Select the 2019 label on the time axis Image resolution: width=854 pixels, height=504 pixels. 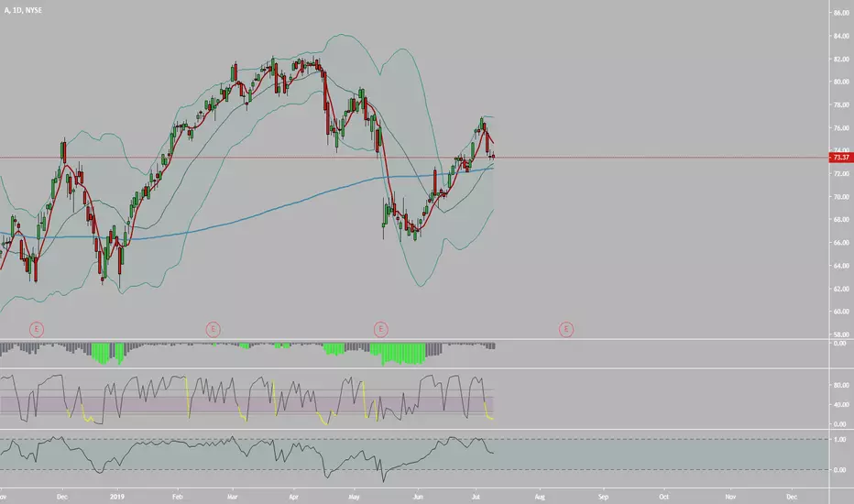(117, 497)
